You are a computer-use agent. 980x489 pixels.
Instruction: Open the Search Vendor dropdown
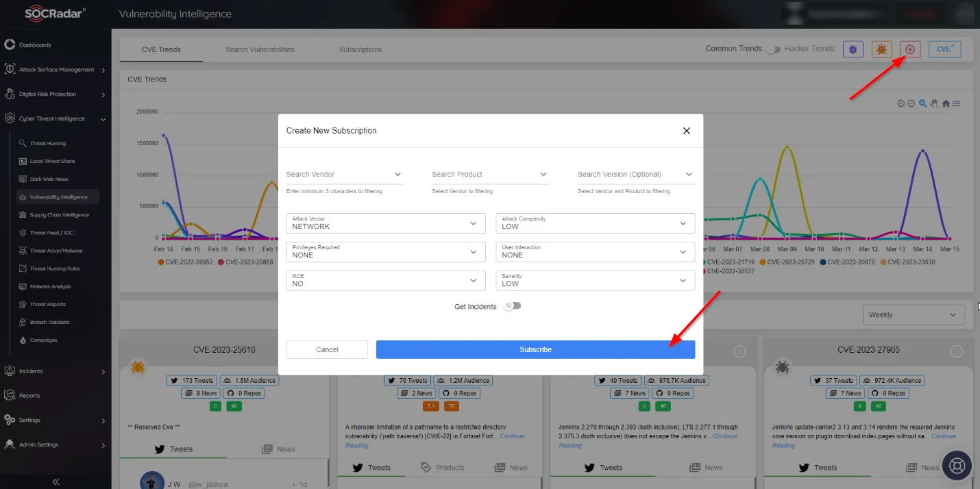pyautogui.click(x=345, y=175)
